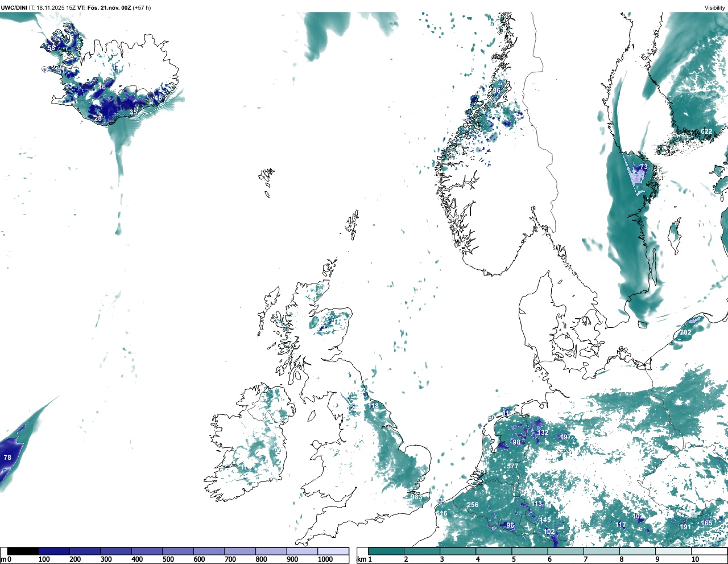Select the 200–300 m legend color

[85, 551]
